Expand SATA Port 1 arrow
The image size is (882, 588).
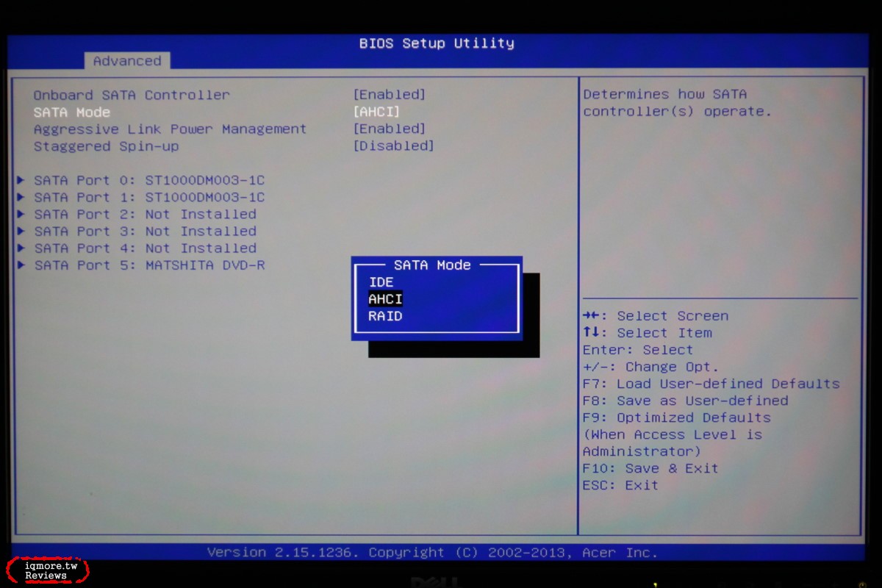[21, 197]
